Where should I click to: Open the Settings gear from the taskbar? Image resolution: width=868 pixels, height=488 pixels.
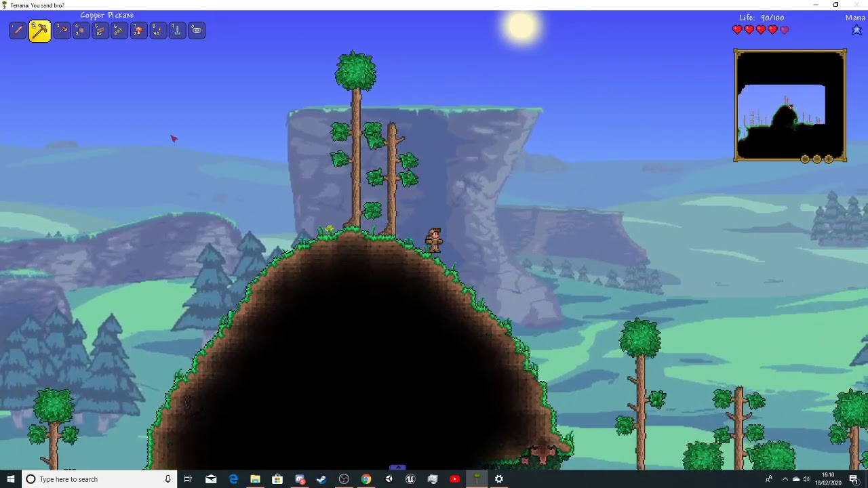click(x=499, y=479)
